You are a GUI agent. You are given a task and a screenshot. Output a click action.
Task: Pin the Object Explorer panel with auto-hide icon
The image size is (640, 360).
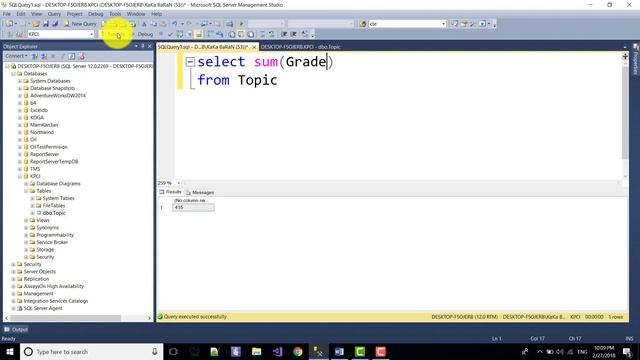142,46
